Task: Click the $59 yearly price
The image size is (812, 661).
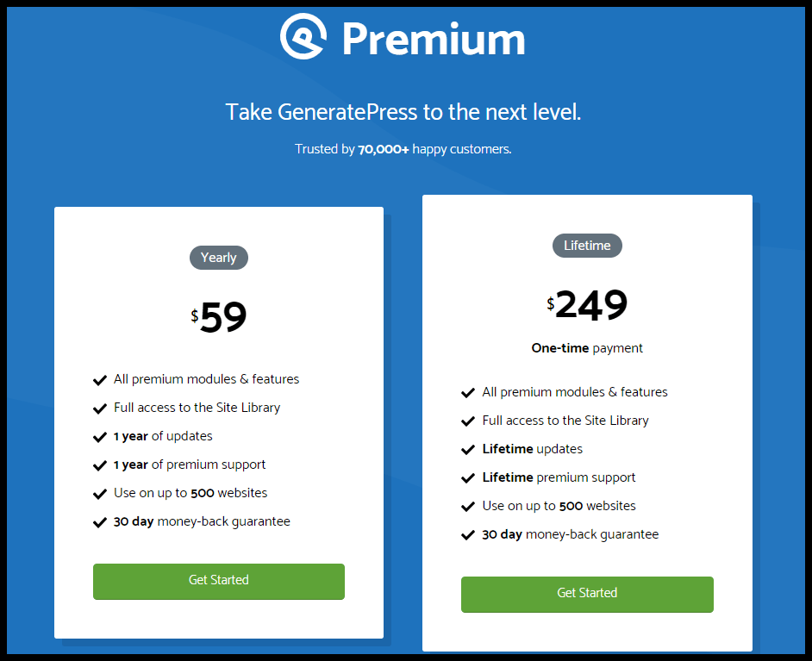Action: point(221,317)
